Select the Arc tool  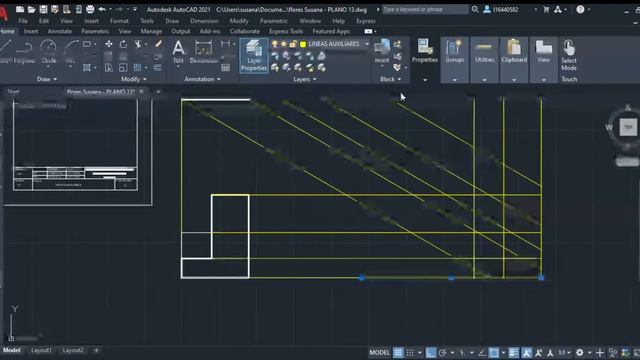coord(71,51)
